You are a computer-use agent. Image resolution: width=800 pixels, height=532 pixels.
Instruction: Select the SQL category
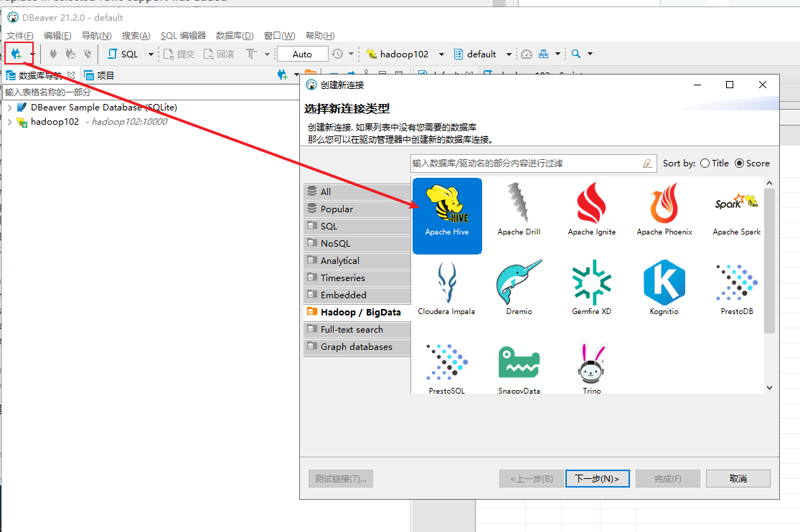357,226
